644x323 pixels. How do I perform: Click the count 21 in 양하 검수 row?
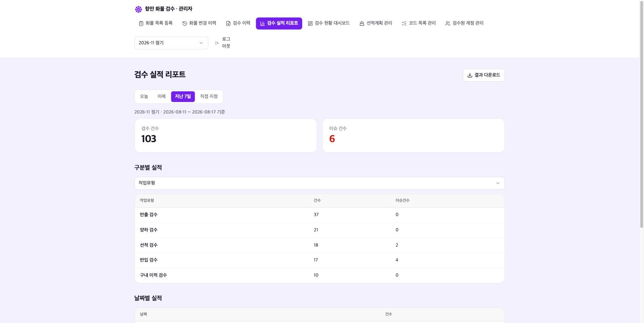[316, 230]
